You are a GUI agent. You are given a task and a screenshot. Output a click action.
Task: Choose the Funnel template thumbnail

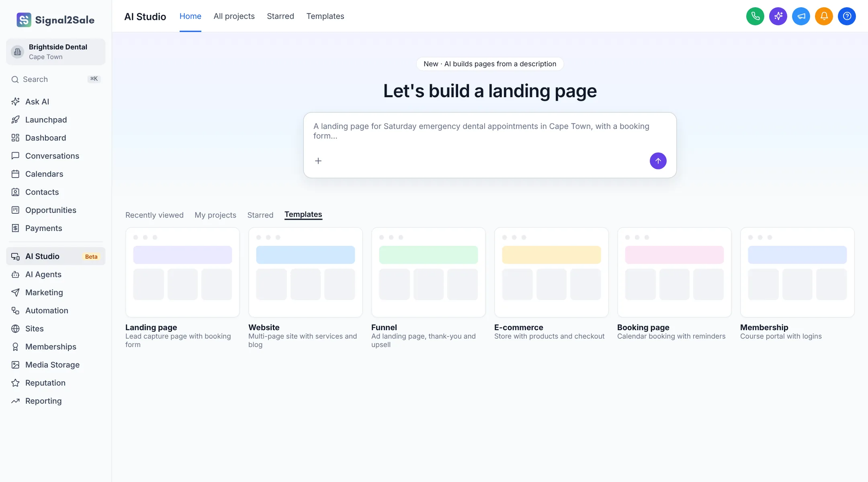(x=428, y=272)
